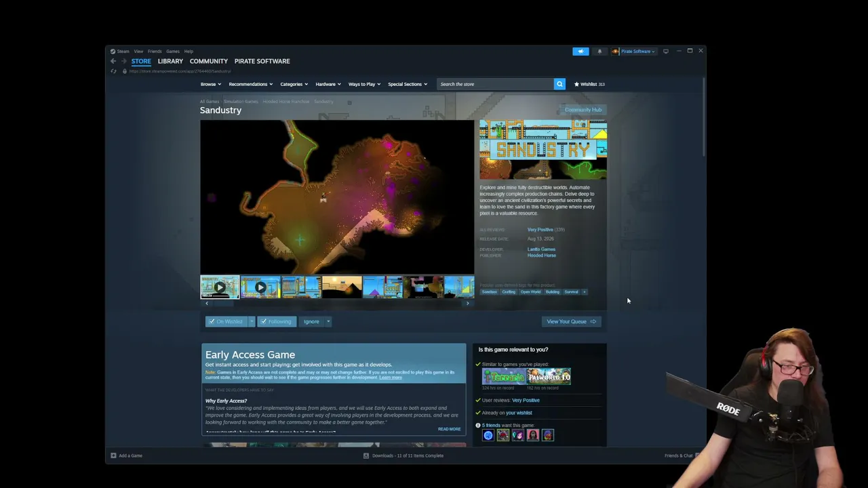Click the Open World tag
The width and height of the screenshot is (868, 488).
(x=530, y=292)
